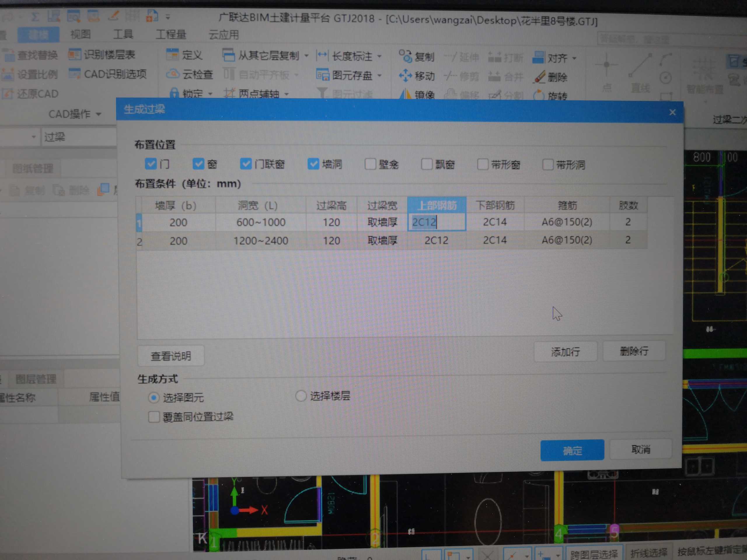The width and height of the screenshot is (747, 560).
Task: Switch to 图层管理 panel tab
Action: [36, 379]
